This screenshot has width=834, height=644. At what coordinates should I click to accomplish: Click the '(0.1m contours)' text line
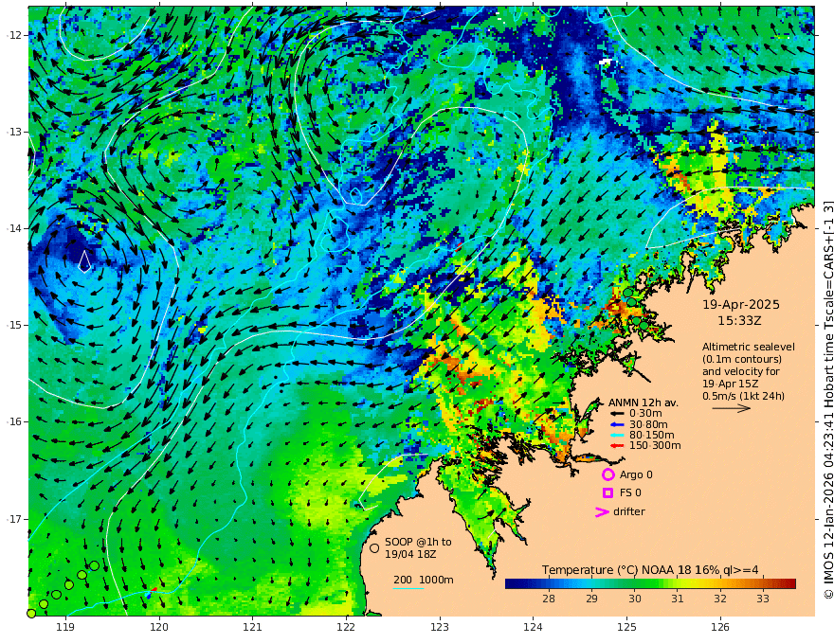pyautogui.click(x=741, y=360)
